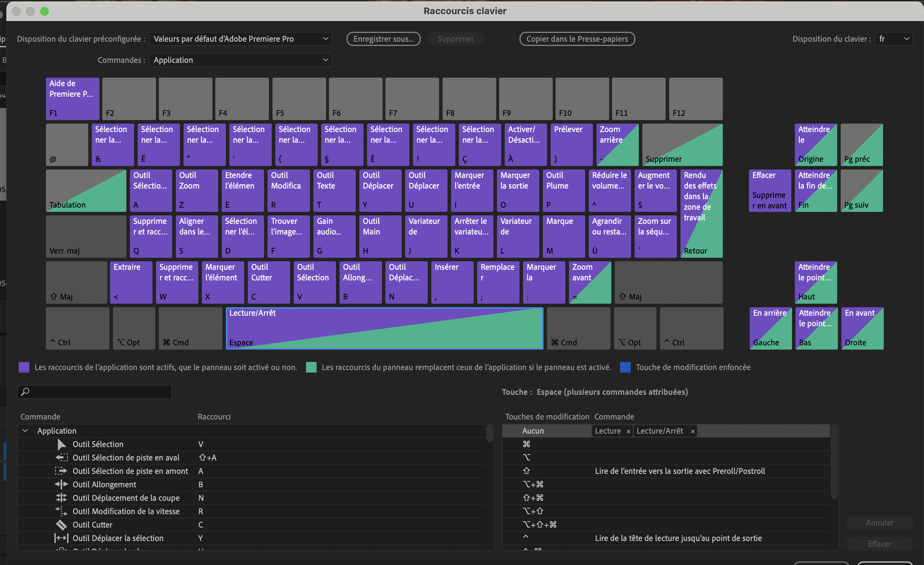Collapse the Application tree group
Viewport: 924px width, 565px height.
click(25, 431)
